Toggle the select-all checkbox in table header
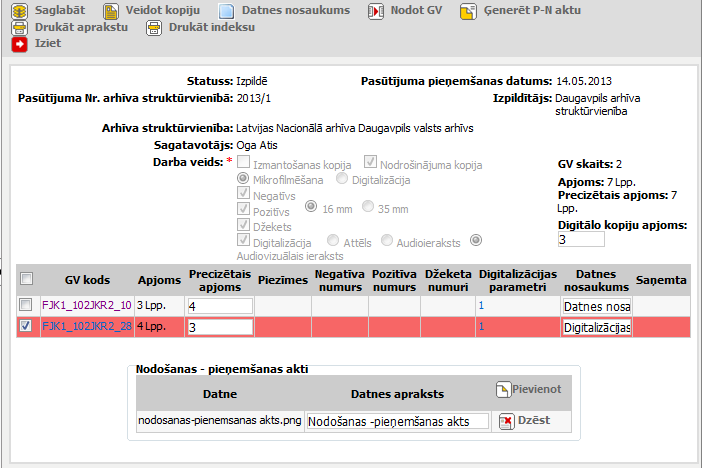This screenshot has width=702, height=468. click(26, 279)
